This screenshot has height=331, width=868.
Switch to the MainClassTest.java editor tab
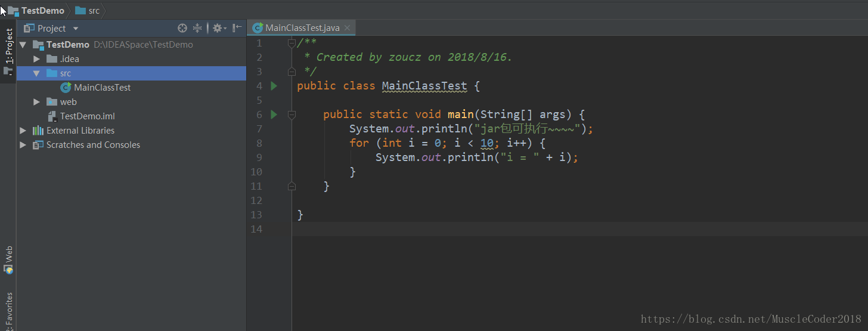point(302,27)
